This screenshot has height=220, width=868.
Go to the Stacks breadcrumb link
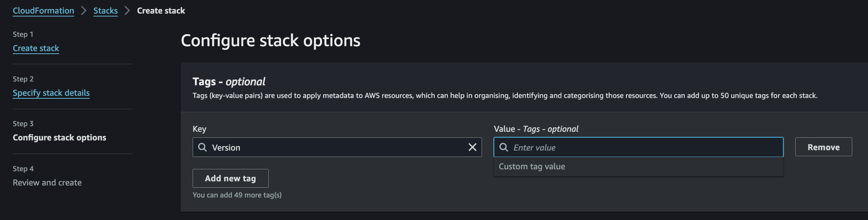pyautogui.click(x=105, y=11)
